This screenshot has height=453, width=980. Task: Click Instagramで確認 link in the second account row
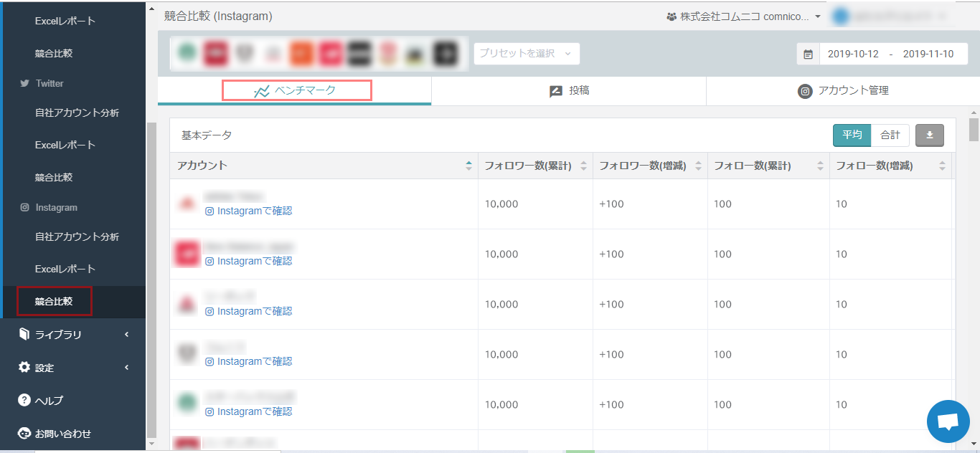[248, 261]
